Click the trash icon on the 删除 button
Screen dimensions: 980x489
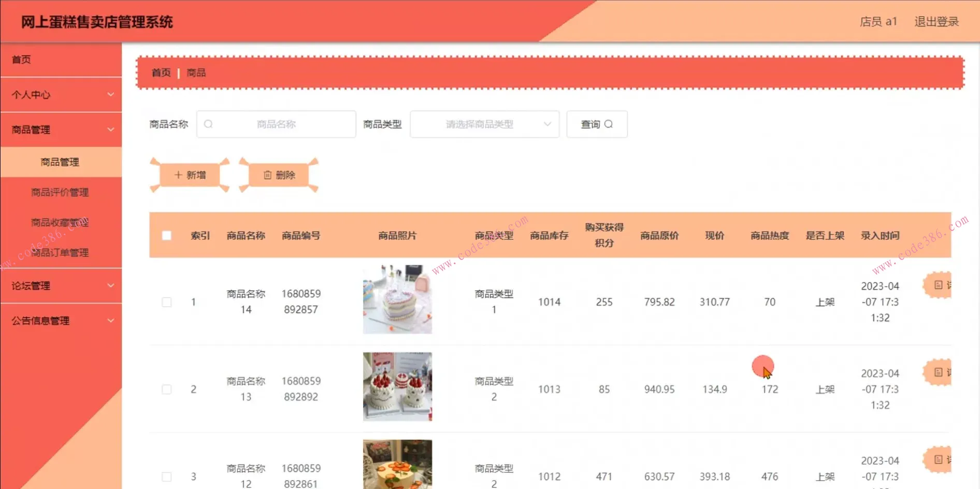pos(268,175)
